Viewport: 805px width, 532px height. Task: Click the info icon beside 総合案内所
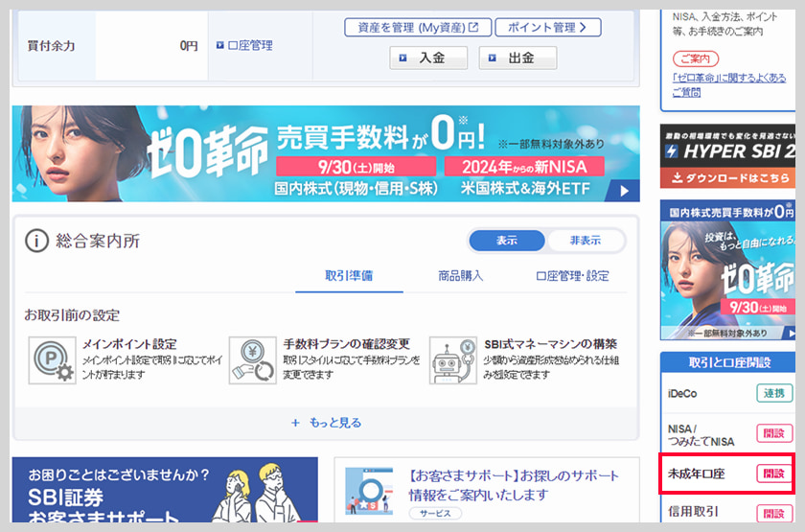pos(36,241)
